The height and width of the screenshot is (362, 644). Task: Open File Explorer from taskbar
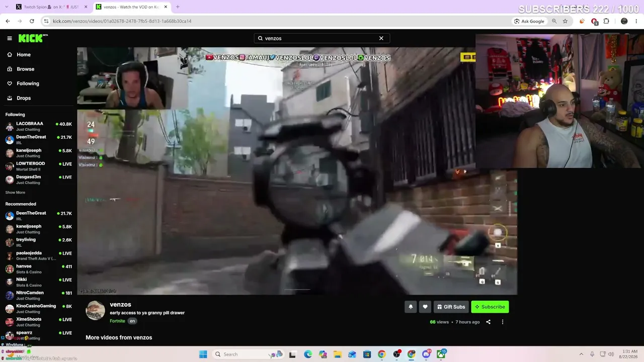pos(338,354)
